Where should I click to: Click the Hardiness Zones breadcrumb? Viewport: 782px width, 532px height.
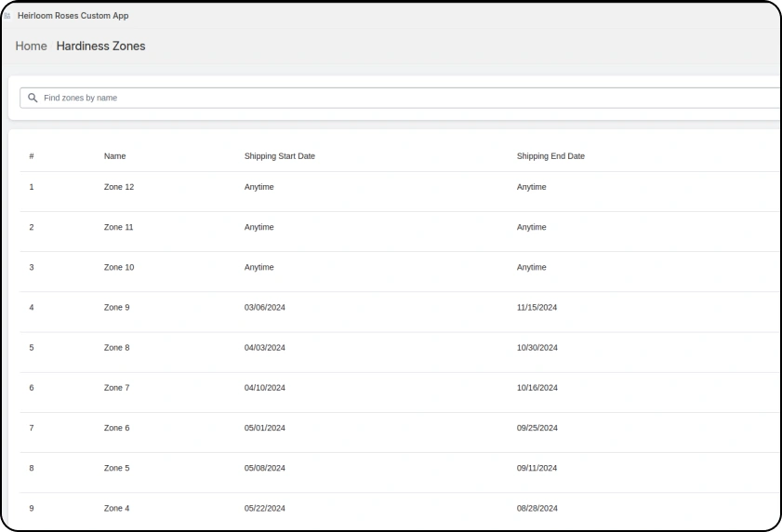100,46
